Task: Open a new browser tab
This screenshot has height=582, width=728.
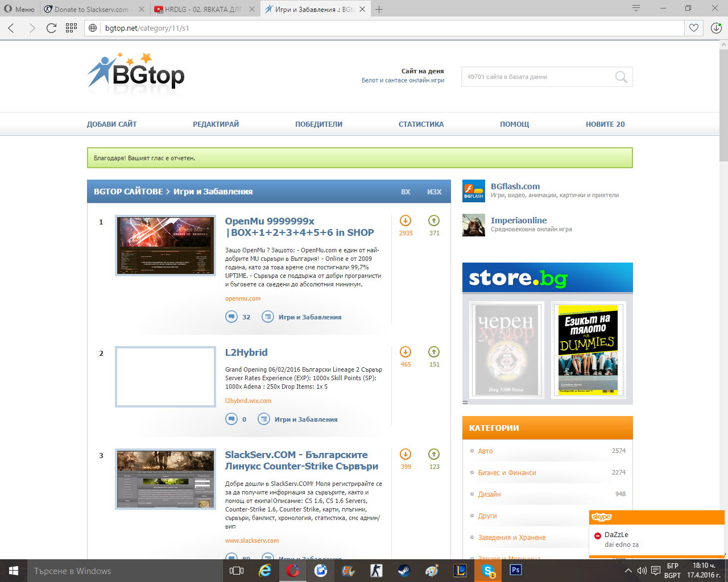Action: click(x=379, y=9)
